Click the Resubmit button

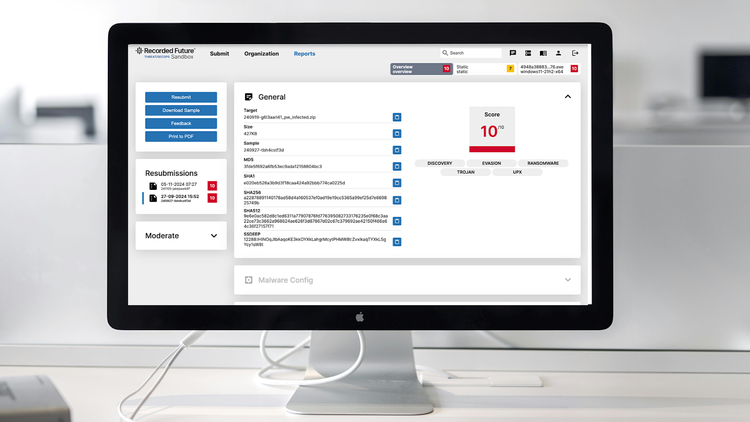[181, 97]
